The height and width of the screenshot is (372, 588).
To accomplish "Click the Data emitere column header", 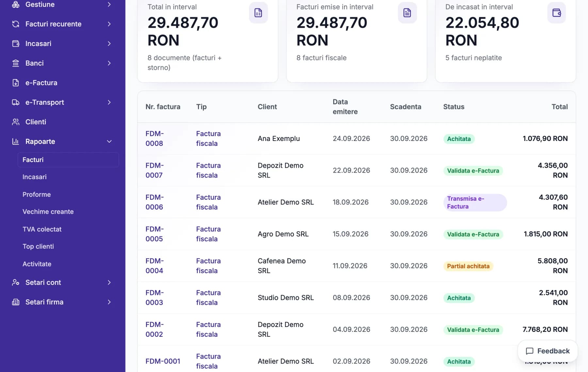I will pos(345,107).
